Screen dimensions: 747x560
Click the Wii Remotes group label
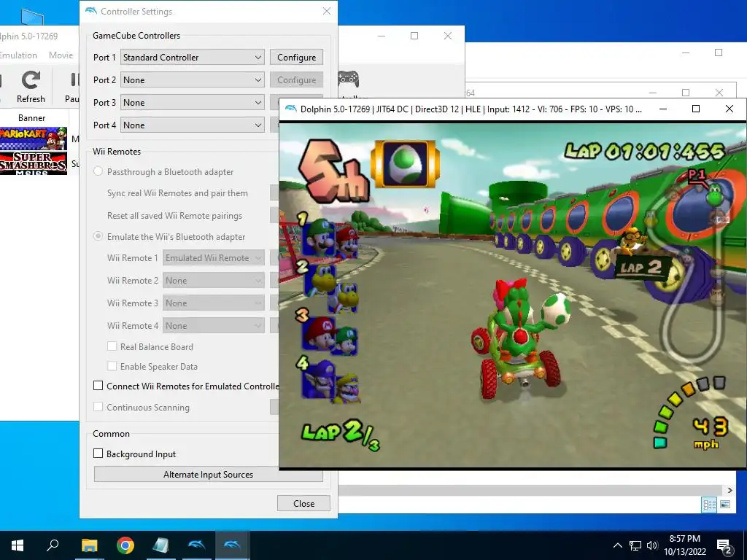[x=117, y=152]
